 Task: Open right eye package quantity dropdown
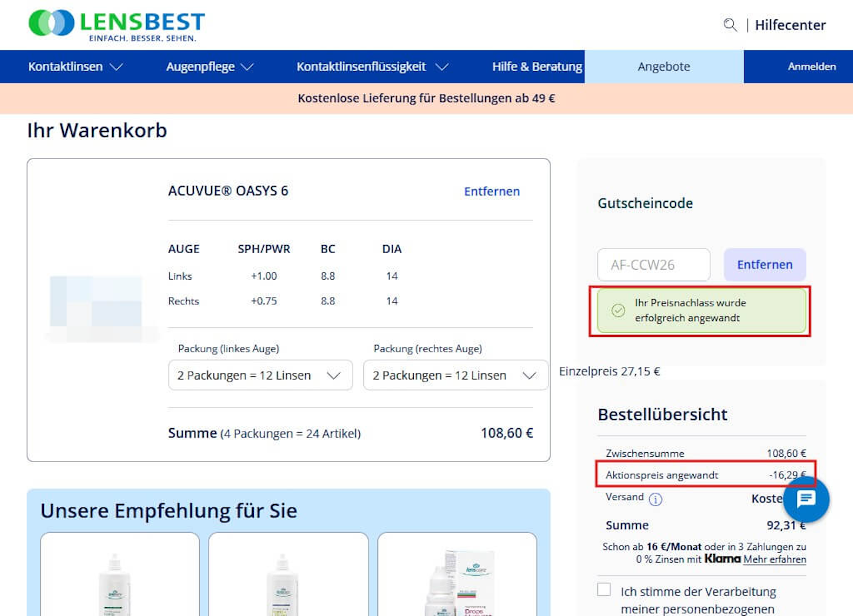coord(456,375)
